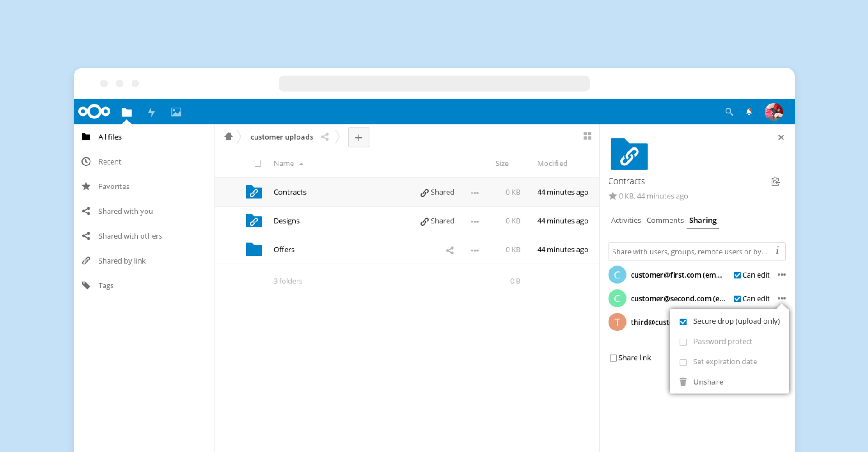Image resolution: width=868 pixels, height=452 pixels.
Task: Enable the Share link checkbox
Action: click(613, 358)
